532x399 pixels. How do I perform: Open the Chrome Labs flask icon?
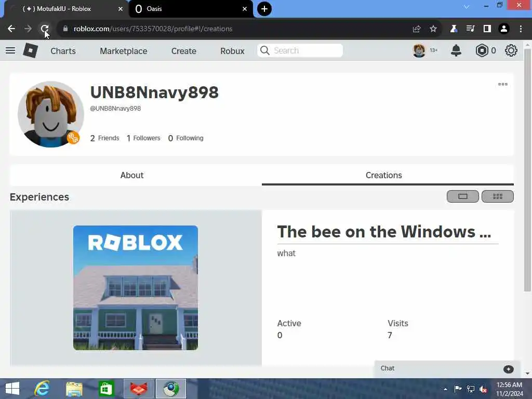[454, 29]
